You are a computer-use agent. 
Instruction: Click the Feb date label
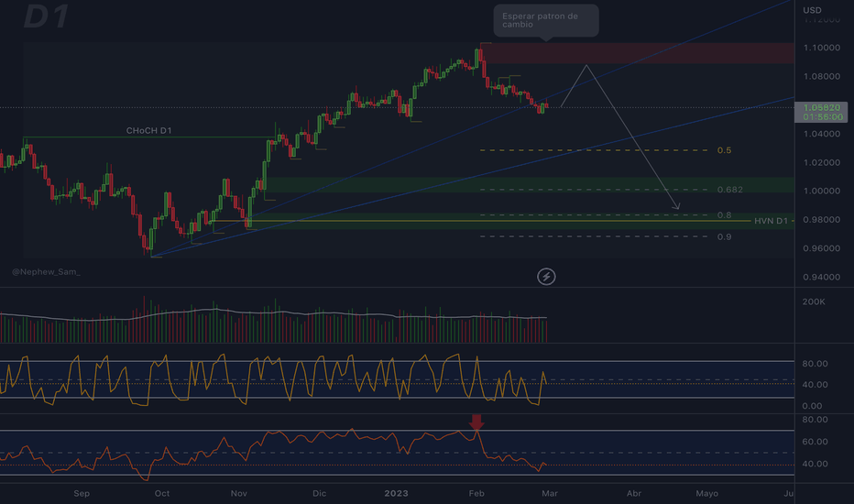point(476,494)
